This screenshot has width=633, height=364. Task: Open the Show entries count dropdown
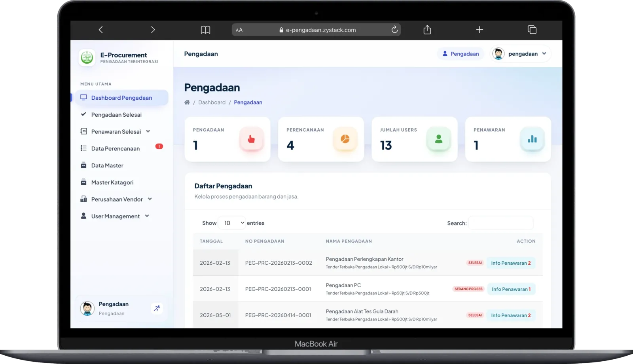[x=232, y=223]
